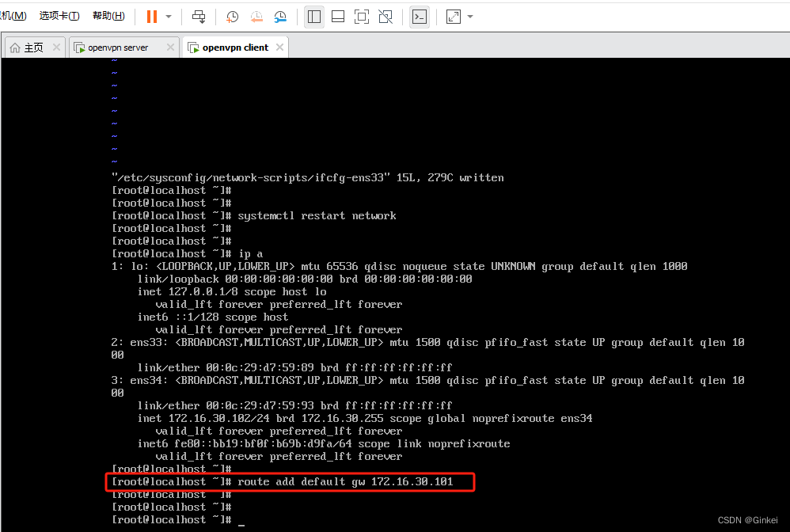Close the openvpn client tab
This screenshot has height=532, width=790.
[x=279, y=47]
